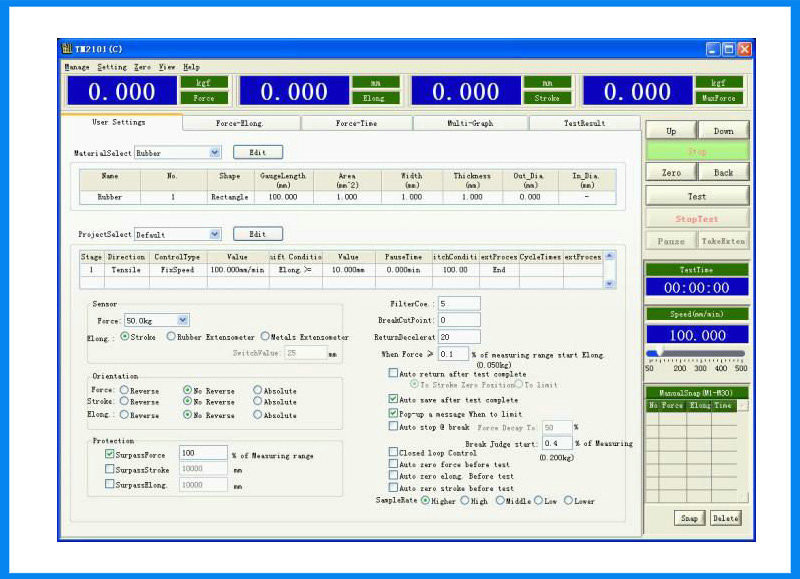Click Edit next to ProjectSelect

[x=258, y=234]
